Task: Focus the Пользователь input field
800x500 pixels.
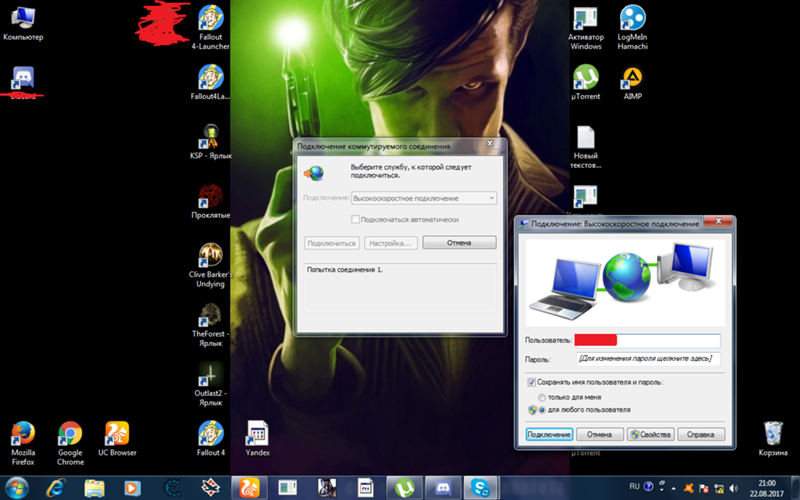Action: coord(647,340)
